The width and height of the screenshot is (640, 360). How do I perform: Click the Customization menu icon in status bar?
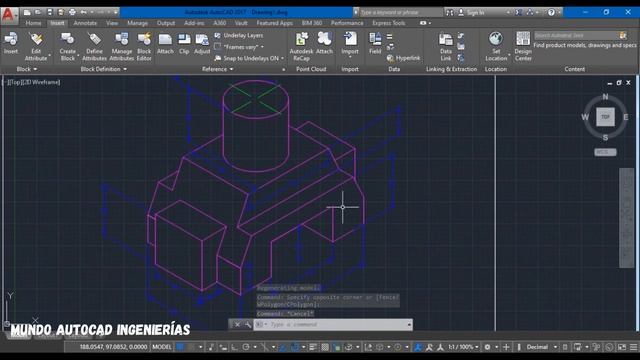633,347
